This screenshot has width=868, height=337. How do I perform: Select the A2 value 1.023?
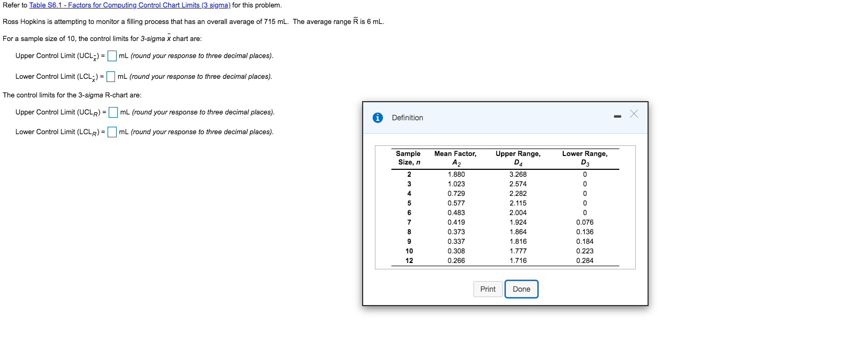click(x=456, y=184)
